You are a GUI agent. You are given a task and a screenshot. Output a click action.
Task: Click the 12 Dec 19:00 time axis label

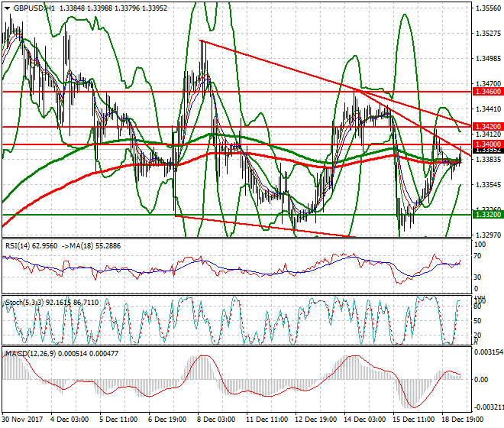(x=316, y=420)
